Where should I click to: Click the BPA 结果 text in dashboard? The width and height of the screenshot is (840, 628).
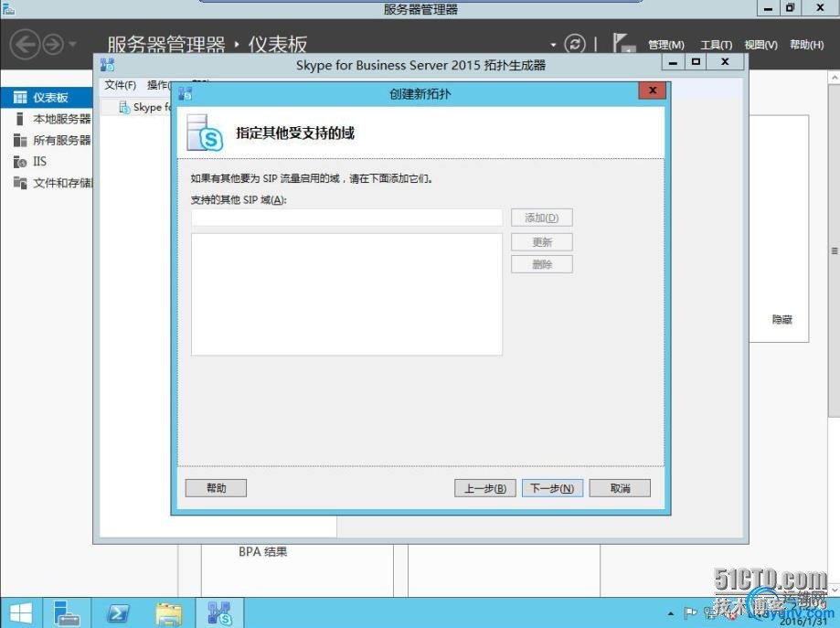tap(262, 551)
